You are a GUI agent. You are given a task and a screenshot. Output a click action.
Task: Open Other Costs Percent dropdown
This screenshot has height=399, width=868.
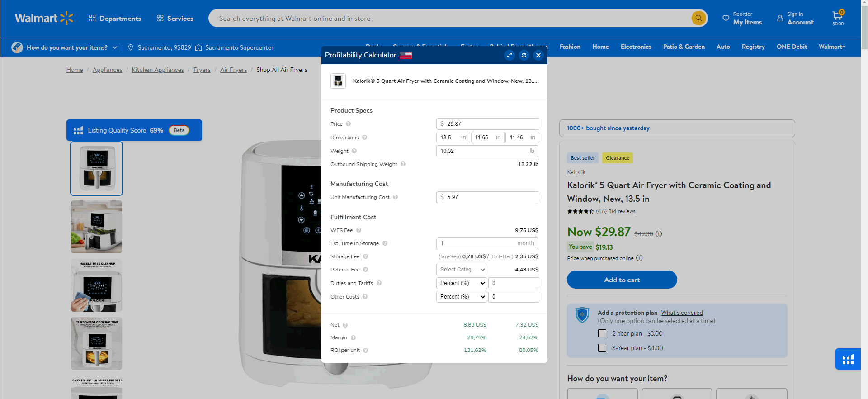[462, 297]
